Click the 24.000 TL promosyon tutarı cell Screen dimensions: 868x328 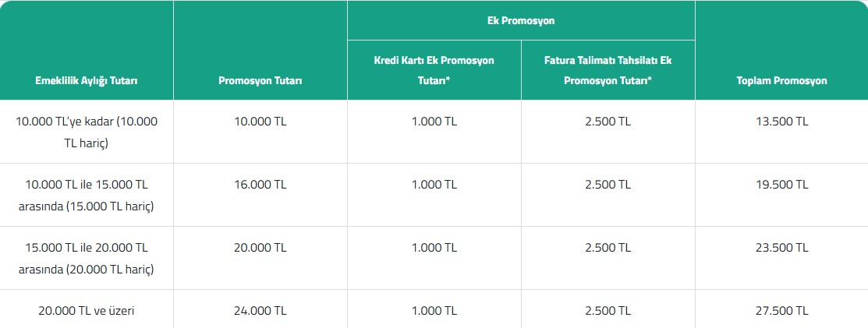(x=260, y=309)
